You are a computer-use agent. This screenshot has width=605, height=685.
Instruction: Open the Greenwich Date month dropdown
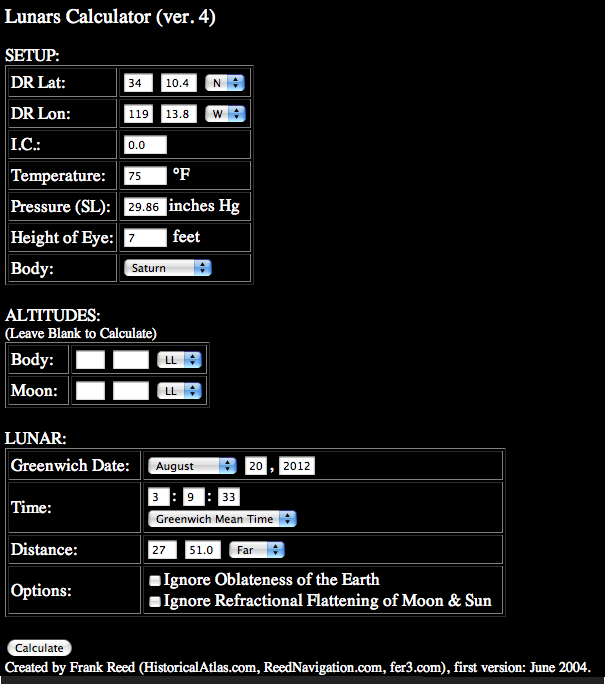click(x=192, y=466)
